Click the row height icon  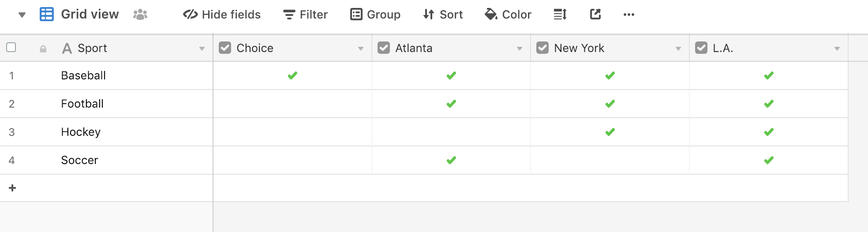(560, 15)
